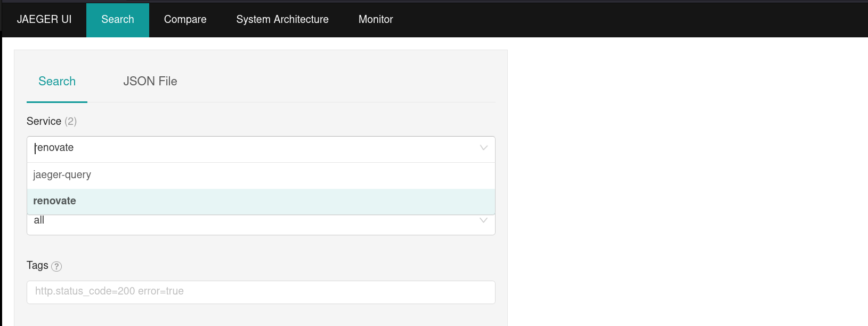Click the Service (2) label
This screenshot has height=326, width=868.
(52, 122)
